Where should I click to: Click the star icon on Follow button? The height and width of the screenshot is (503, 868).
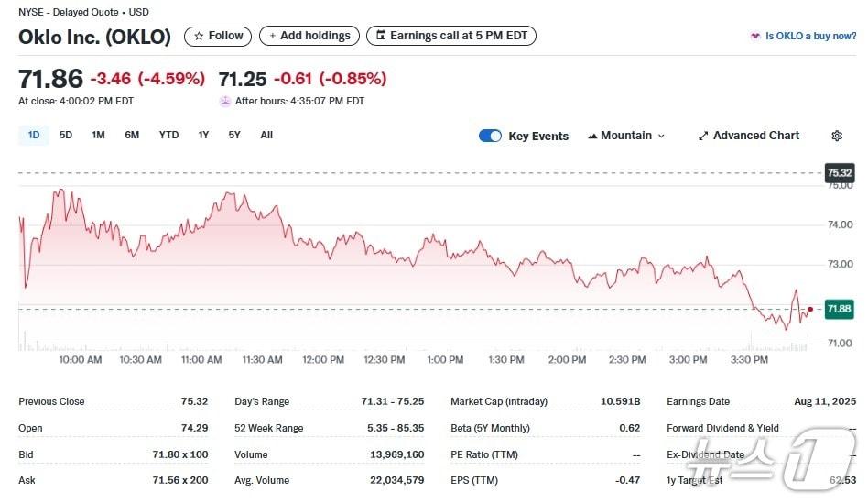[198, 36]
